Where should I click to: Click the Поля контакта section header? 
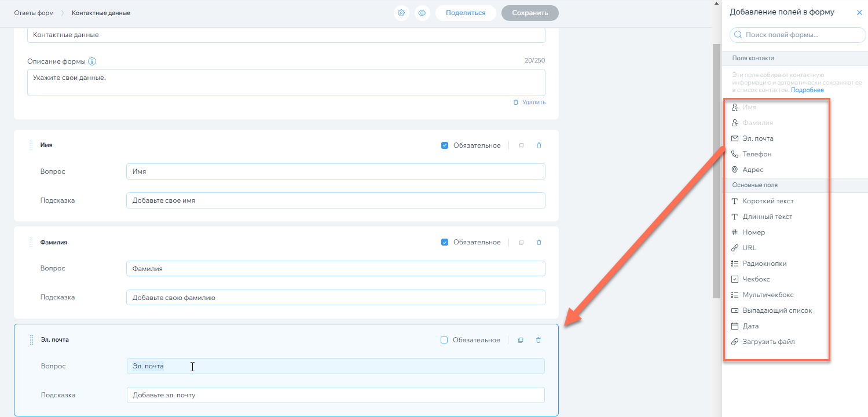click(x=795, y=58)
